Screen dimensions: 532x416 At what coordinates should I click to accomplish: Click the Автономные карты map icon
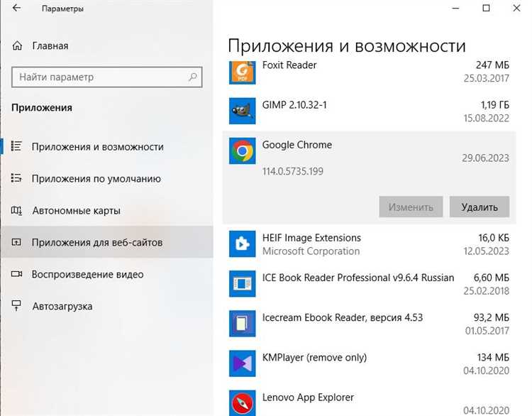(x=16, y=211)
